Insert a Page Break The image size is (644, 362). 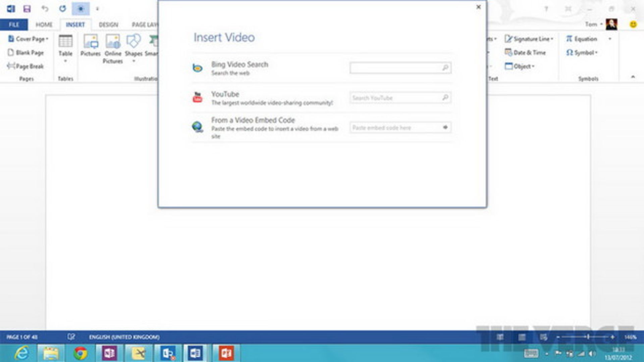pyautogui.click(x=25, y=66)
